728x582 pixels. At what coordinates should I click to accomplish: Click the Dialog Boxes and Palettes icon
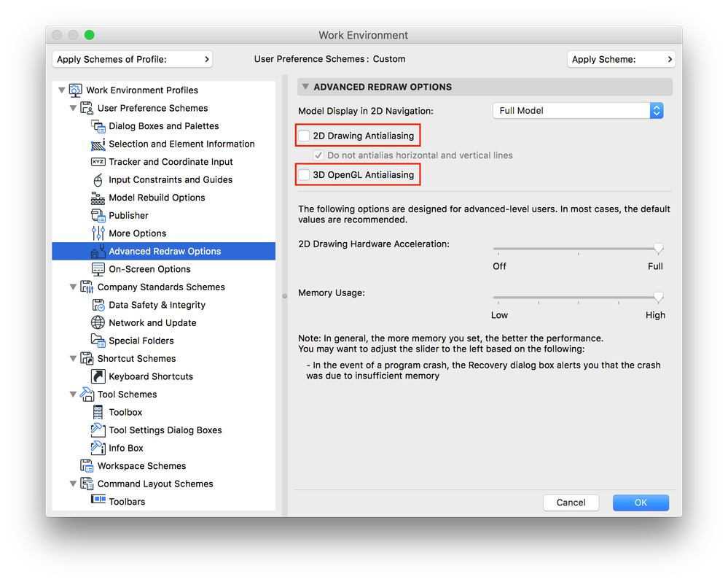click(x=98, y=126)
